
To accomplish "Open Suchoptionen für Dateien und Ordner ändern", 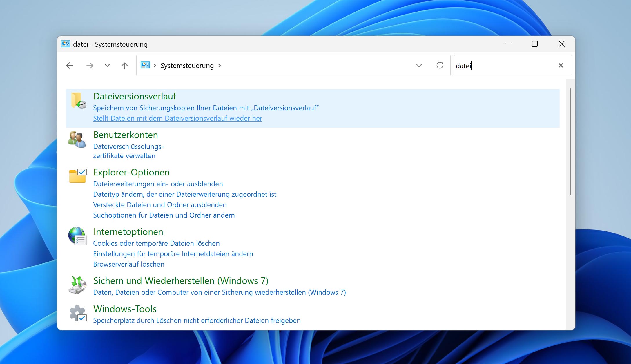I will (164, 215).
